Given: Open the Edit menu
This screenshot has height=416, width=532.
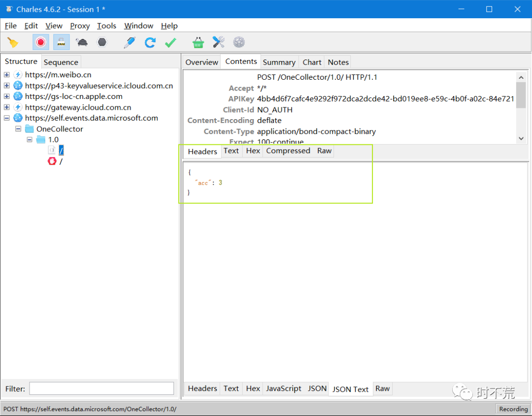Looking at the screenshot, I should 31,26.
